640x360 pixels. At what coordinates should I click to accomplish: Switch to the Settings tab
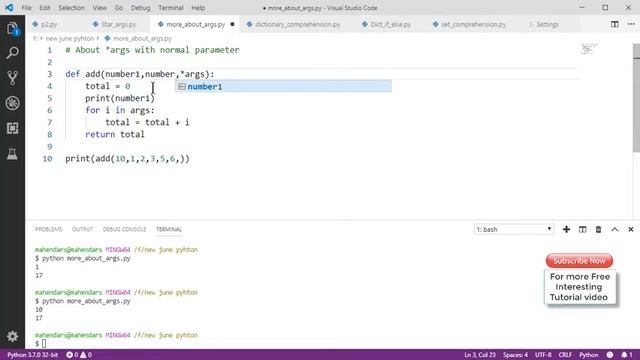click(x=547, y=24)
